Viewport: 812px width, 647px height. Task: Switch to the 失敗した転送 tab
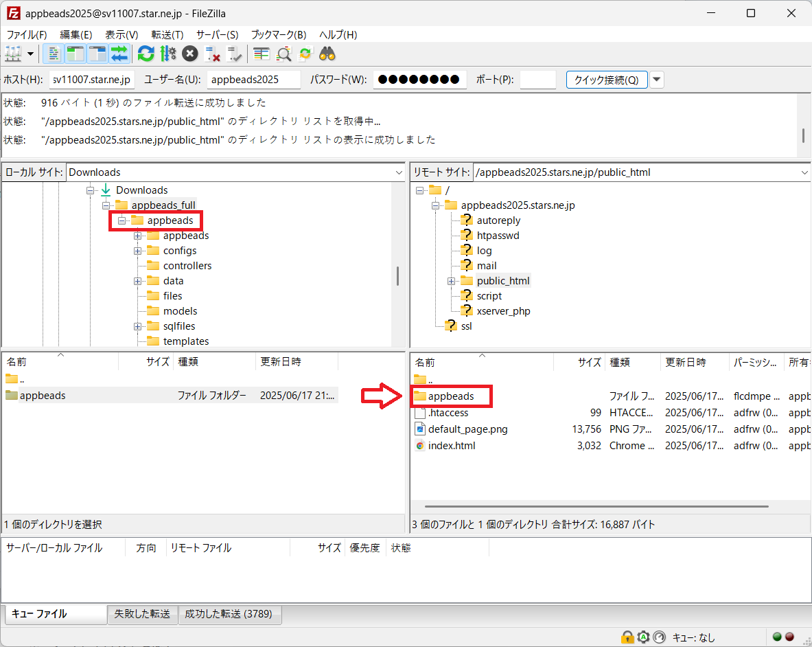click(142, 614)
